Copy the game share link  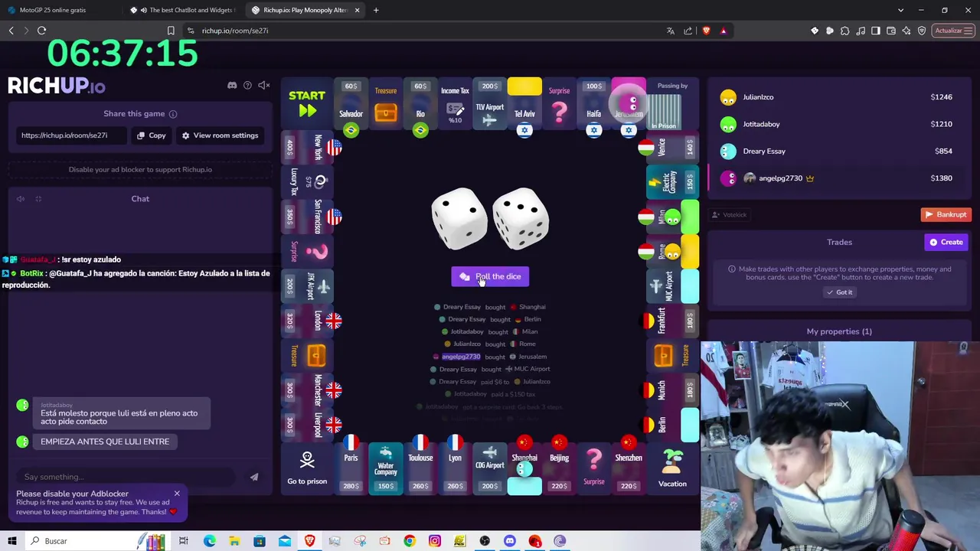pos(151,135)
